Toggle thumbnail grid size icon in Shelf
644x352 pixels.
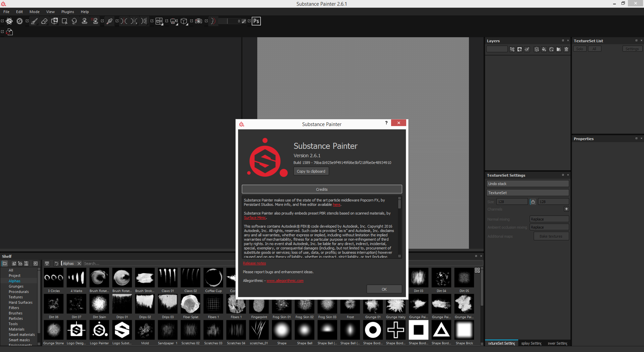coord(477,270)
